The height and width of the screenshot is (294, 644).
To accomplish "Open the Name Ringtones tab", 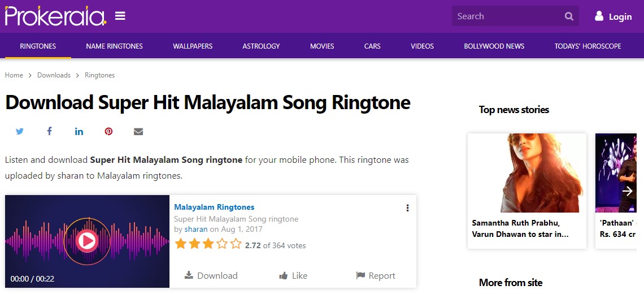I will point(114,46).
